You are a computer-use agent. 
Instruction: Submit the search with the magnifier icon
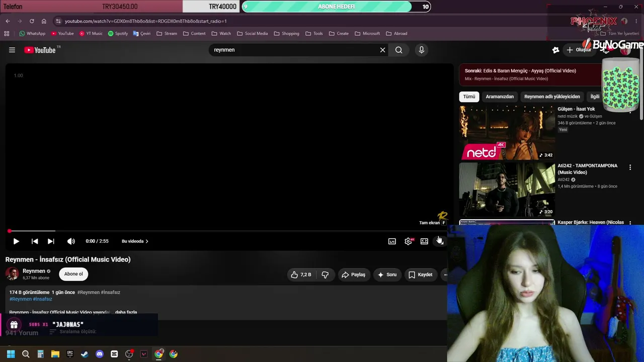pos(398,50)
